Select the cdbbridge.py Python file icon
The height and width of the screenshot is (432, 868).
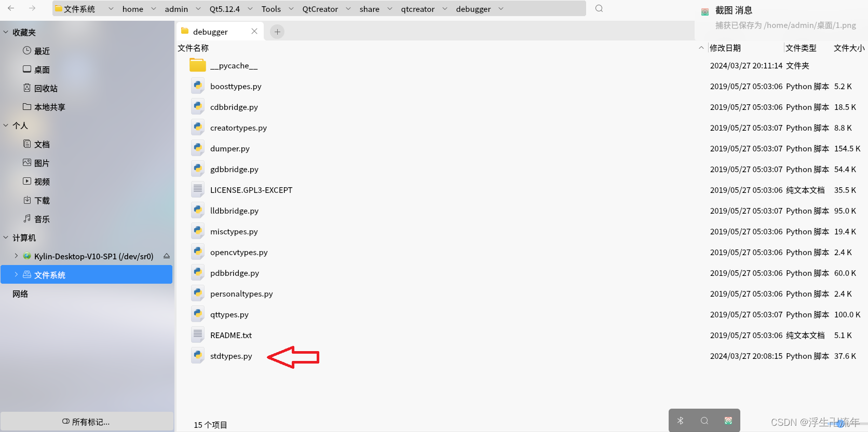click(x=198, y=107)
